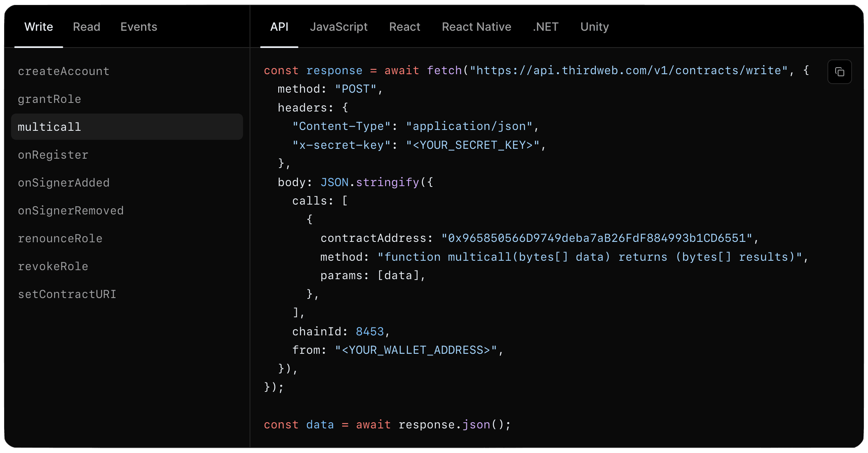The width and height of the screenshot is (868, 453).
Task: Select the renounceRole function
Action: [60, 239]
